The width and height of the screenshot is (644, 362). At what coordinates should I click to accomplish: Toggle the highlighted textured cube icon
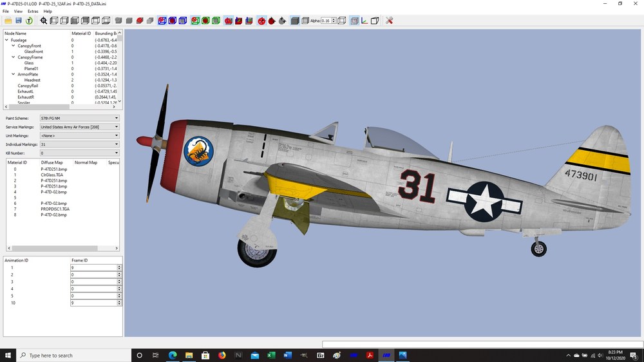[x=354, y=21]
